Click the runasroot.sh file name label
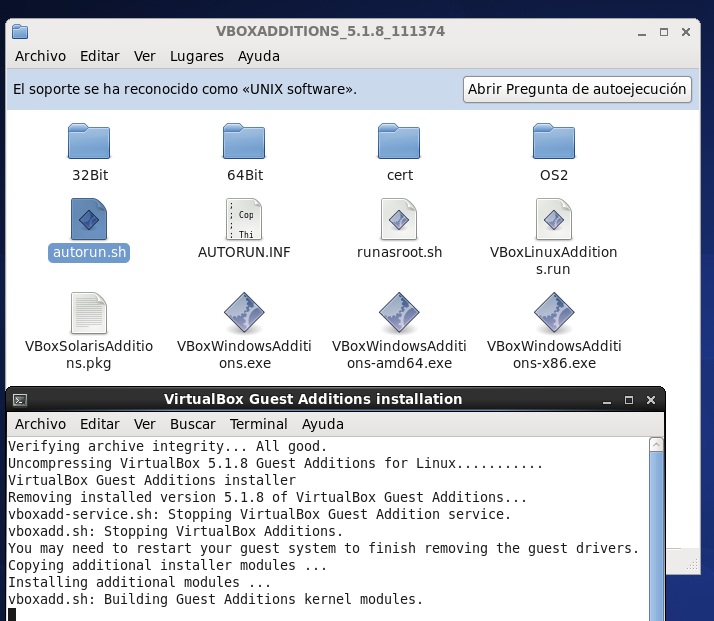 click(x=399, y=252)
